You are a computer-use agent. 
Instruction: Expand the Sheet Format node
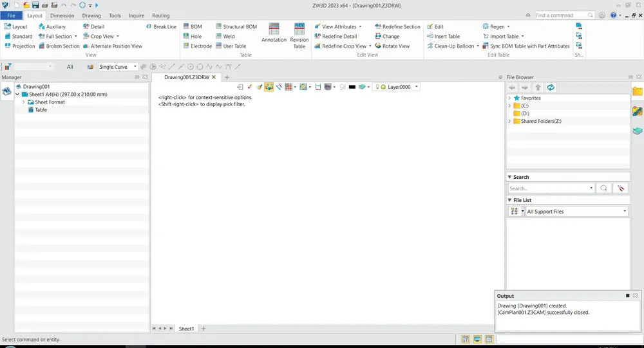23,102
